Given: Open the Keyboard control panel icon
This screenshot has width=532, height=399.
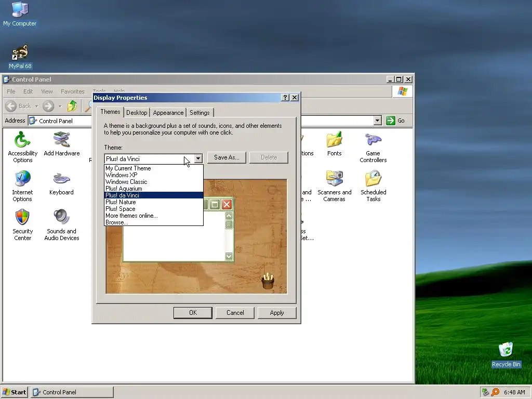Looking at the screenshot, I should [61, 183].
